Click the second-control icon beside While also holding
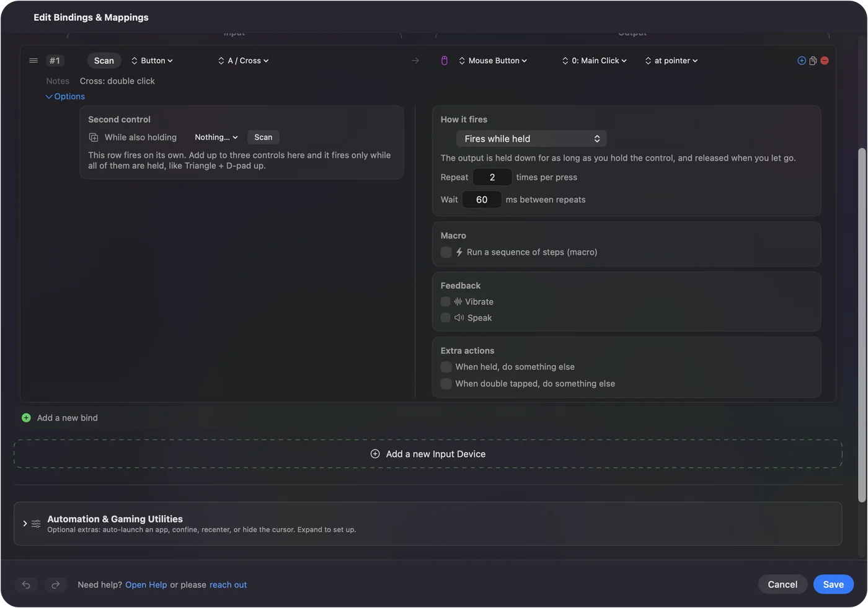Viewport: 868px width, 608px height. coord(94,138)
